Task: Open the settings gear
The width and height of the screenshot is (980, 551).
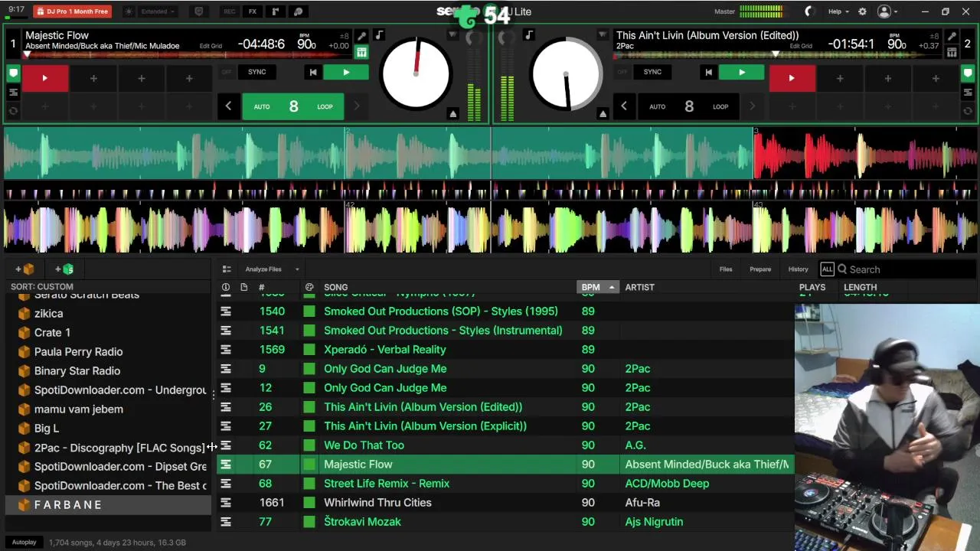Action: tap(862, 11)
